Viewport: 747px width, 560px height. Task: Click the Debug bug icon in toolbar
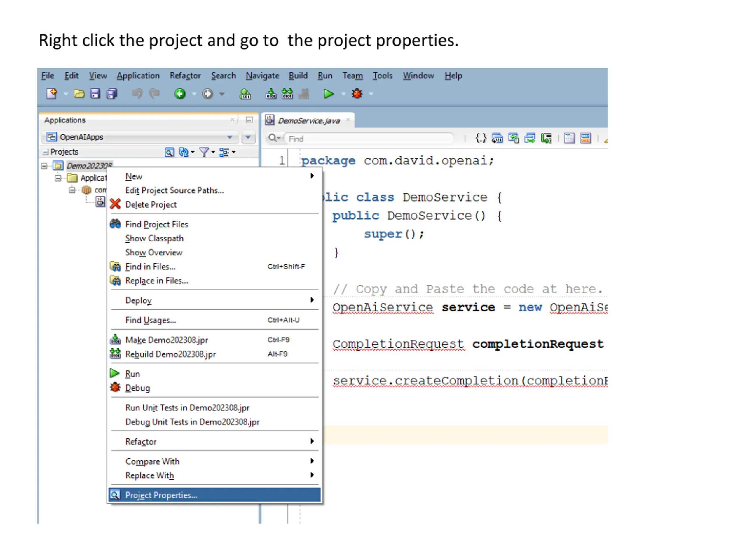coord(357,94)
